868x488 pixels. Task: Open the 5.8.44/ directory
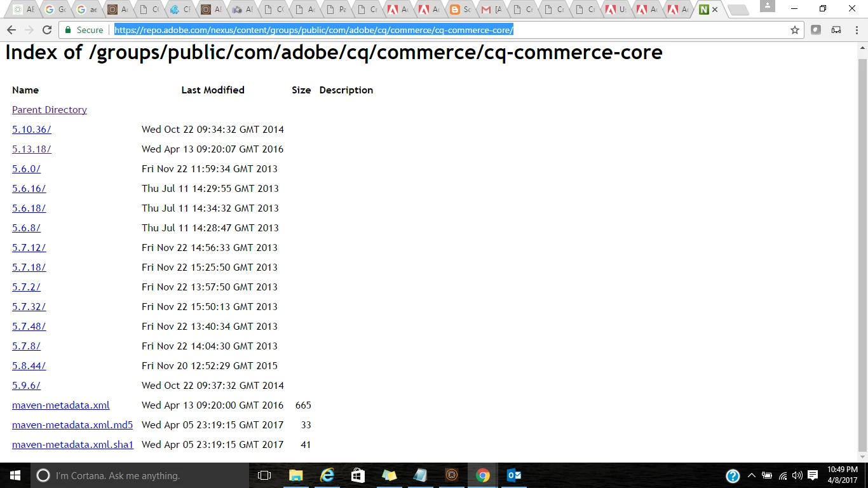pos(29,366)
